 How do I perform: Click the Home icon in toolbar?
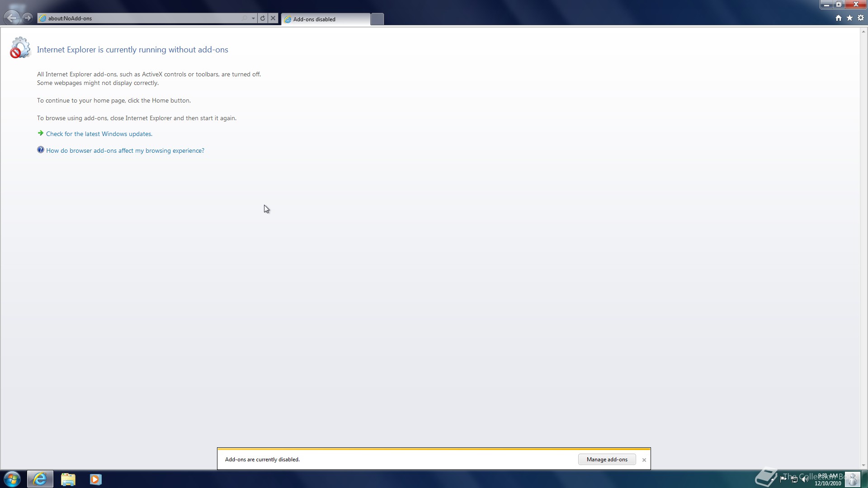(x=839, y=18)
